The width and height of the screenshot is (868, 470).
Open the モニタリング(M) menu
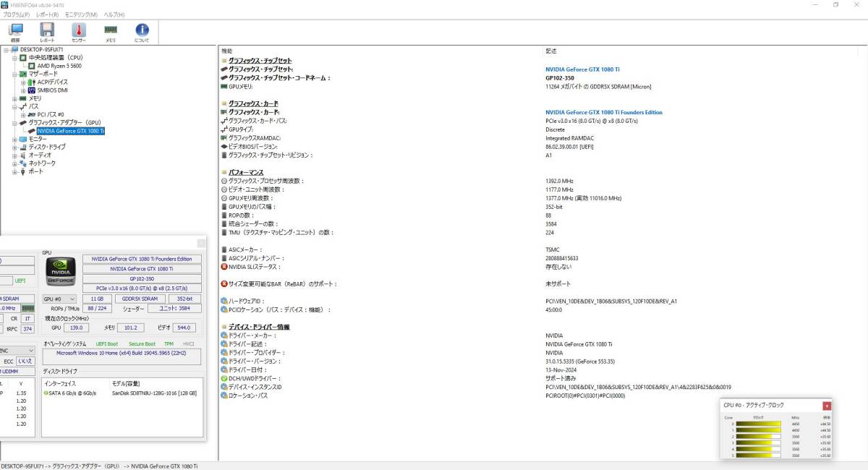point(81,14)
